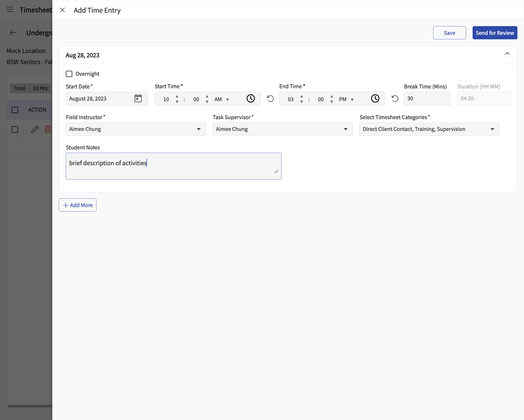Screen dimensions: 524x420
Task: Select all rows via ACTION header checkbox
Action: [x=15, y=110]
